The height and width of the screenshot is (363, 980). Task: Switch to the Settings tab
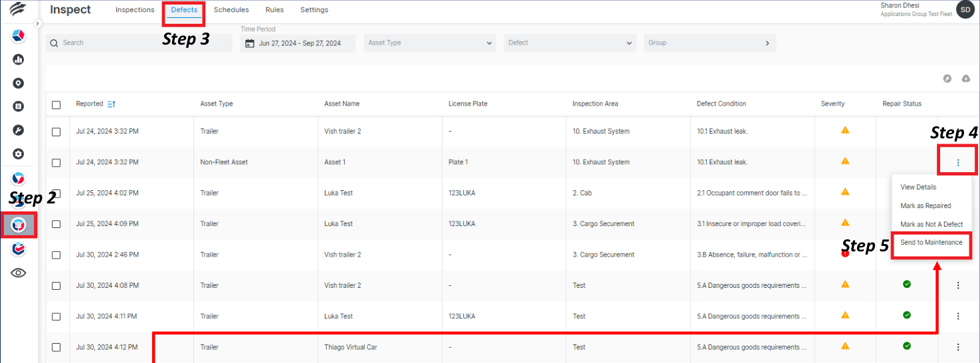point(314,10)
